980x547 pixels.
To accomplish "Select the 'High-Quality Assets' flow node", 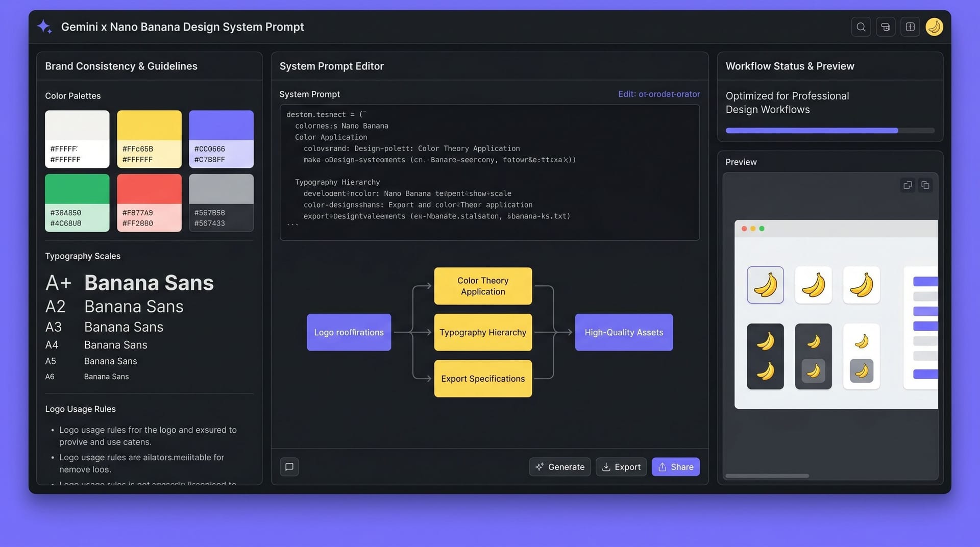I will [x=624, y=332].
